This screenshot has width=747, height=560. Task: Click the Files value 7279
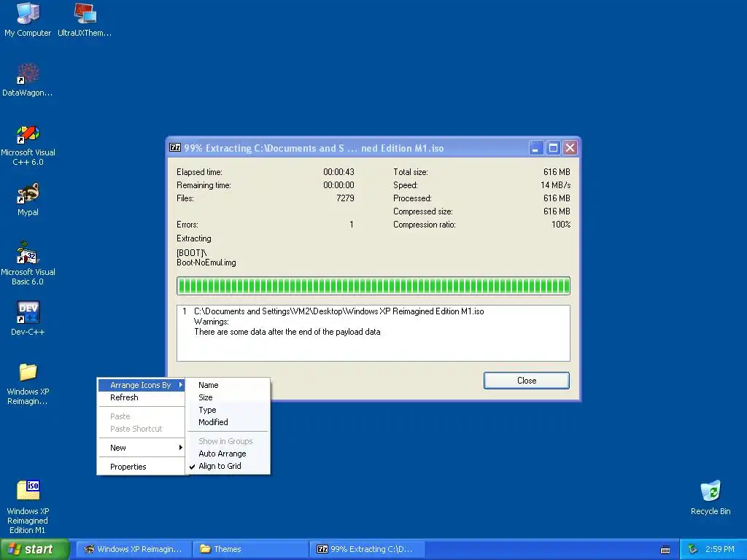point(345,198)
